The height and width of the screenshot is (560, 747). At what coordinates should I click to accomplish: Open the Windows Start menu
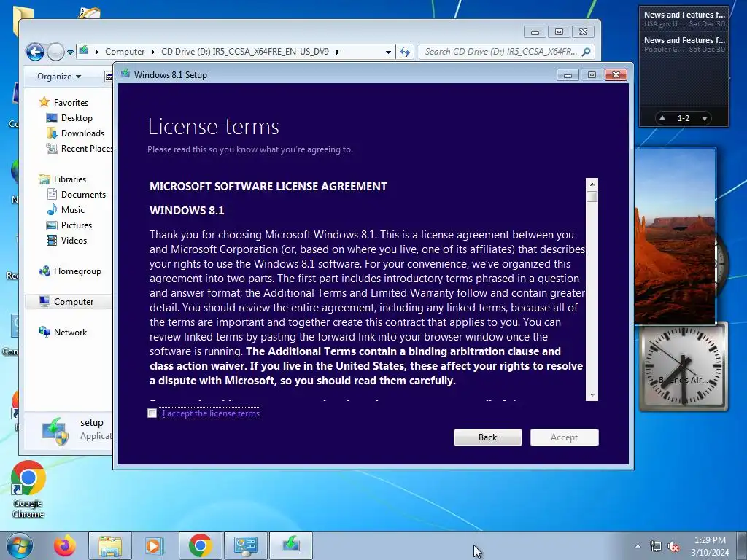coord(19,545)
